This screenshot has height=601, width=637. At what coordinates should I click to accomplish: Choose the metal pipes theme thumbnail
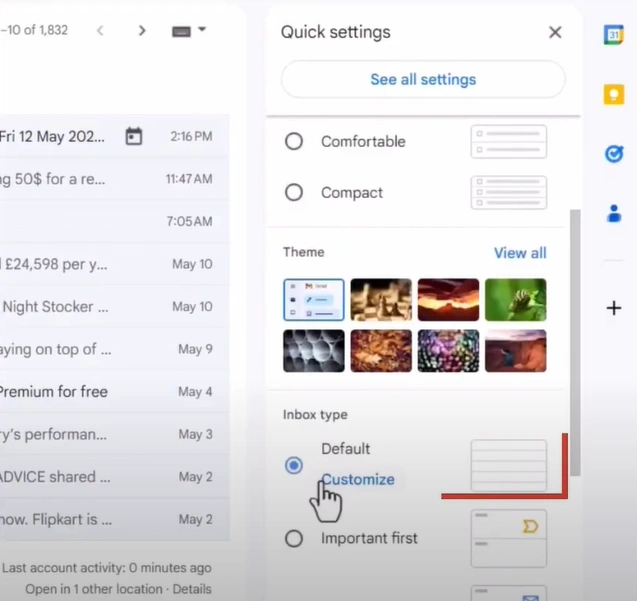tap(314, 351)
